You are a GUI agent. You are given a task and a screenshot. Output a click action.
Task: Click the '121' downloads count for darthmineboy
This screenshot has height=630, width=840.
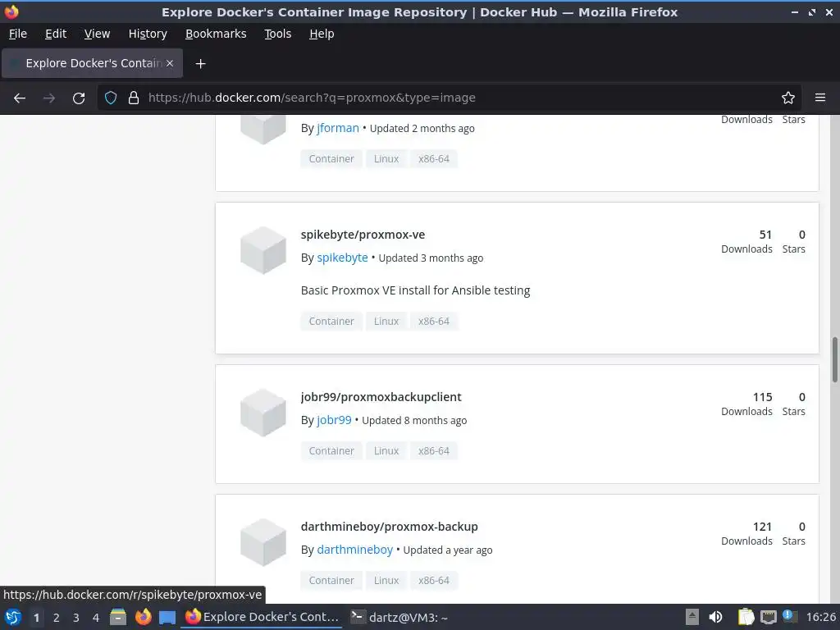coord(762,527)
